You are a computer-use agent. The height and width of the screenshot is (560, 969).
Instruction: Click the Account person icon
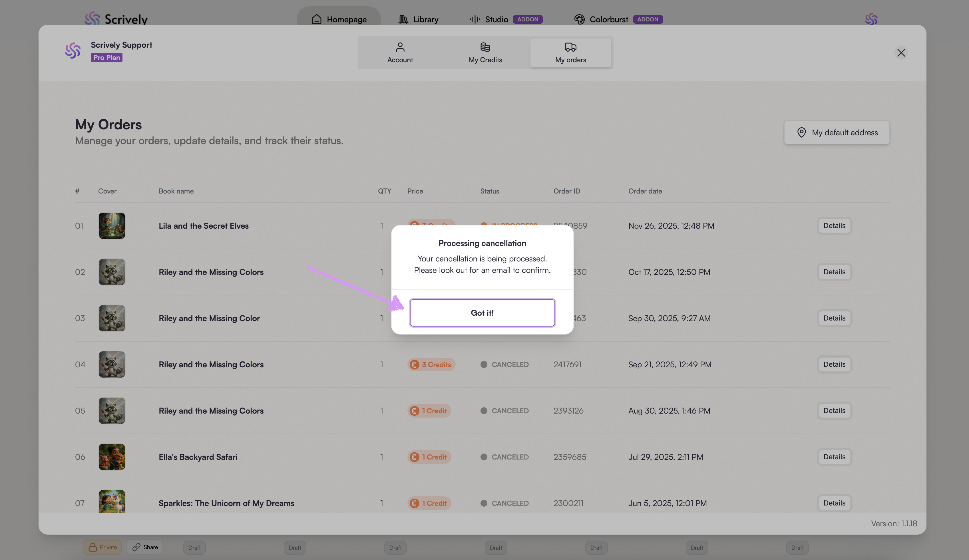[x=400, y=47]
